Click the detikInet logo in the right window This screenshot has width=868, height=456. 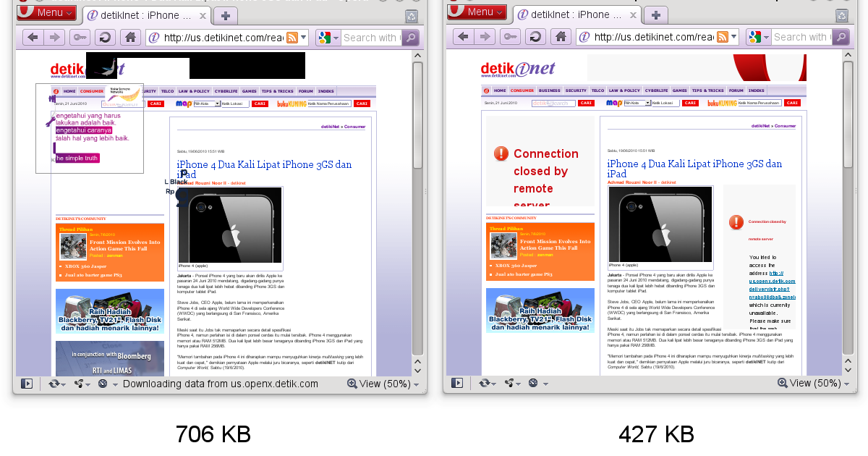(x=518, y=69)
